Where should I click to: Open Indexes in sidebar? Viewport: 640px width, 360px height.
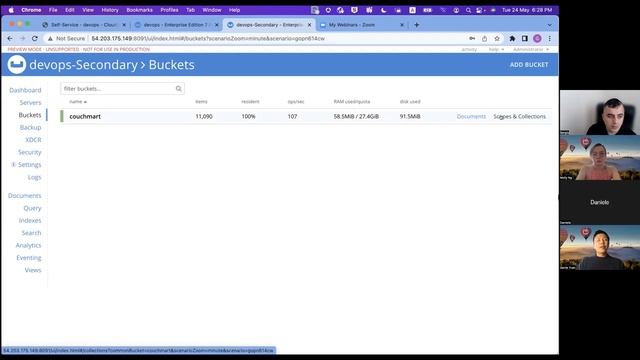(x=30, y=220)
